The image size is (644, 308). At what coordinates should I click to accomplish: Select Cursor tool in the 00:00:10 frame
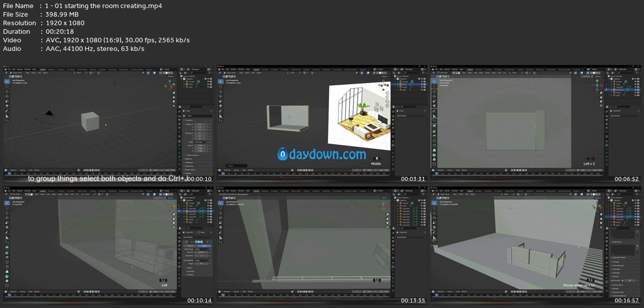pos(7,86)
